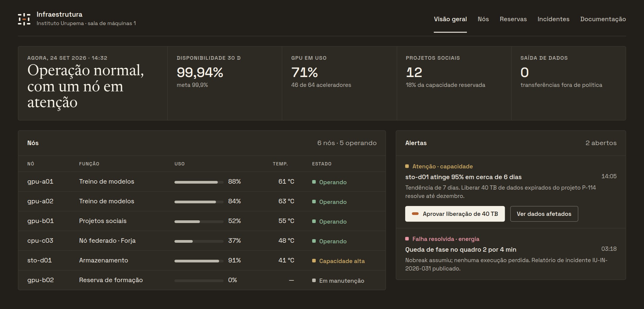The width and height of the screenshot is (644, 309).
Task: Click the gray Em manutenção status dot
Action: pyautogui.click(x=314, y=280)
